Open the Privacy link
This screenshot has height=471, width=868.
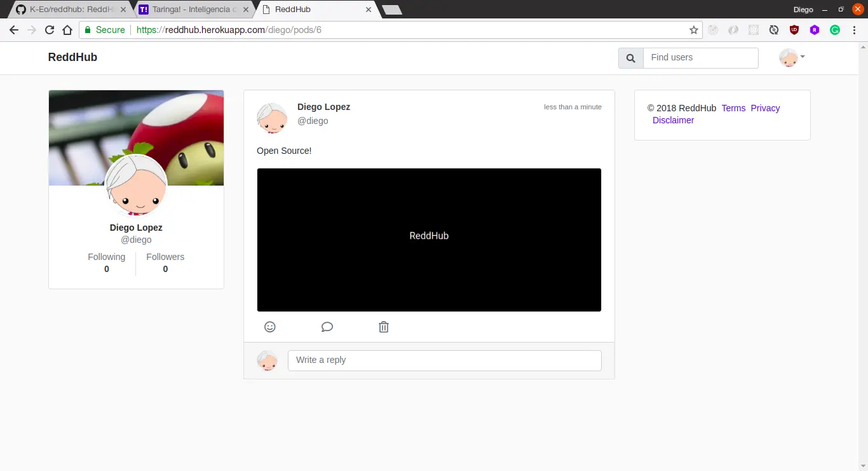coord(765,108)
